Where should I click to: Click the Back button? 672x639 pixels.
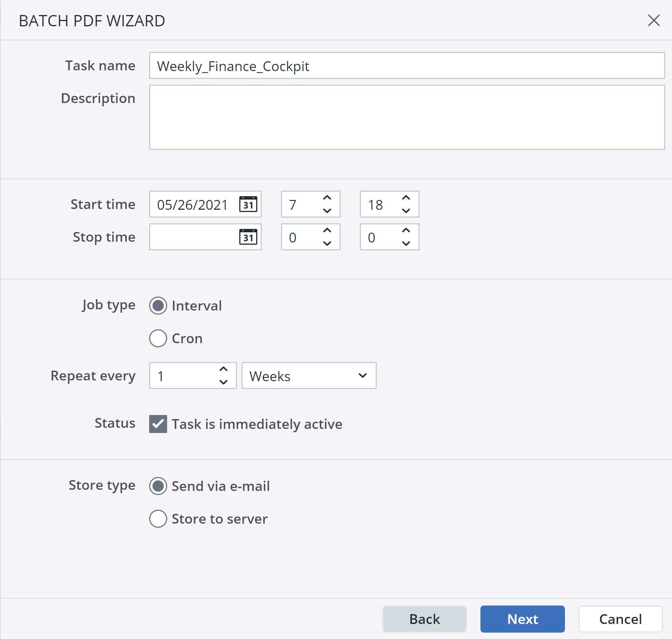point(424,619)
